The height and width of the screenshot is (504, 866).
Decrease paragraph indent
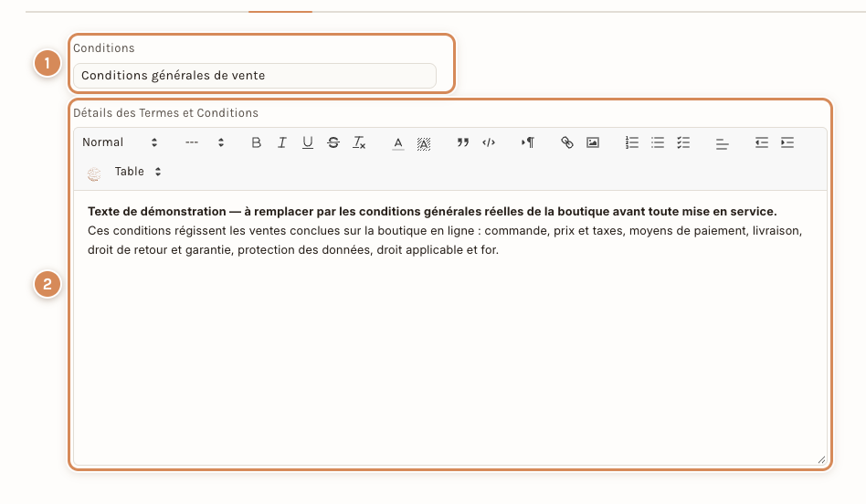point(762,142)
